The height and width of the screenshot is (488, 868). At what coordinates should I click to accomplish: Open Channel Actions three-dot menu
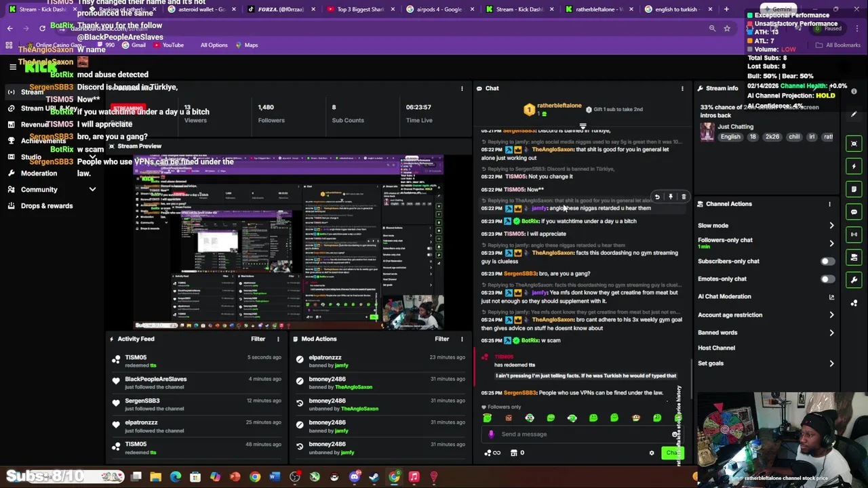coord(829,204)
